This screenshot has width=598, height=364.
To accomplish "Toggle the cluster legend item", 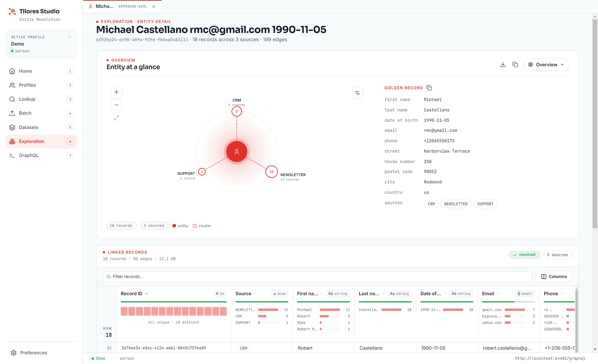I will 202,226.
